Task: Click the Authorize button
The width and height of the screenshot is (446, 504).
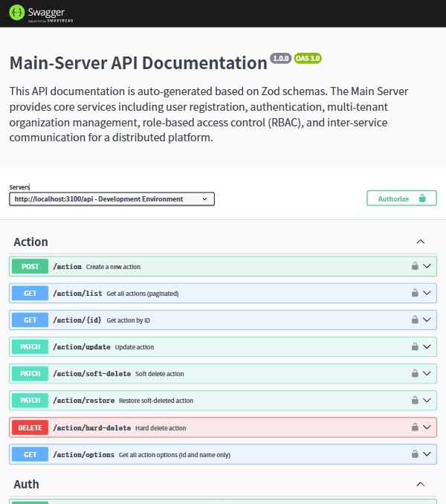Action: [x=401, y=198]
